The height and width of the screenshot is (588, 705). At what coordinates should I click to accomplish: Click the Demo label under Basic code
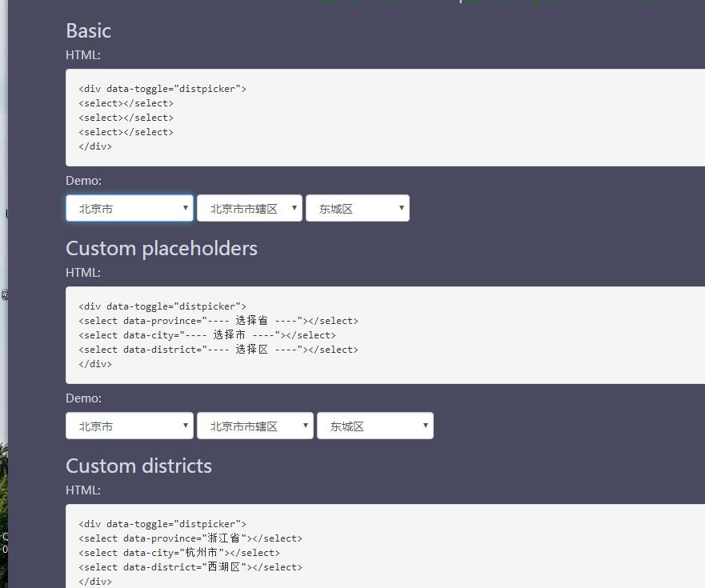coord(83,181)
